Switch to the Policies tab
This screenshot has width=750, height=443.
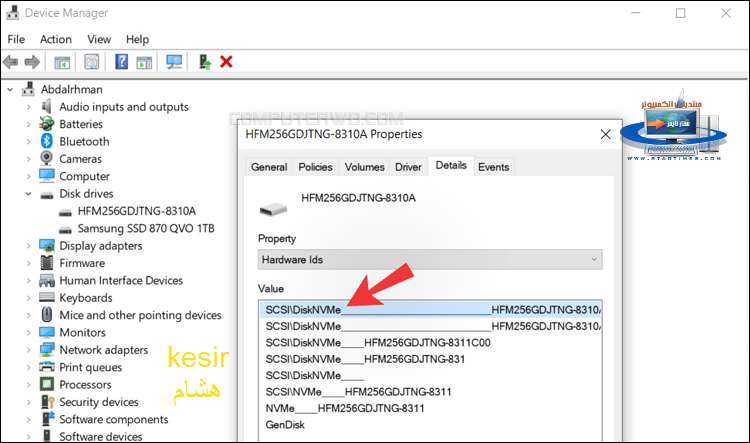click(x=315, y=167)
